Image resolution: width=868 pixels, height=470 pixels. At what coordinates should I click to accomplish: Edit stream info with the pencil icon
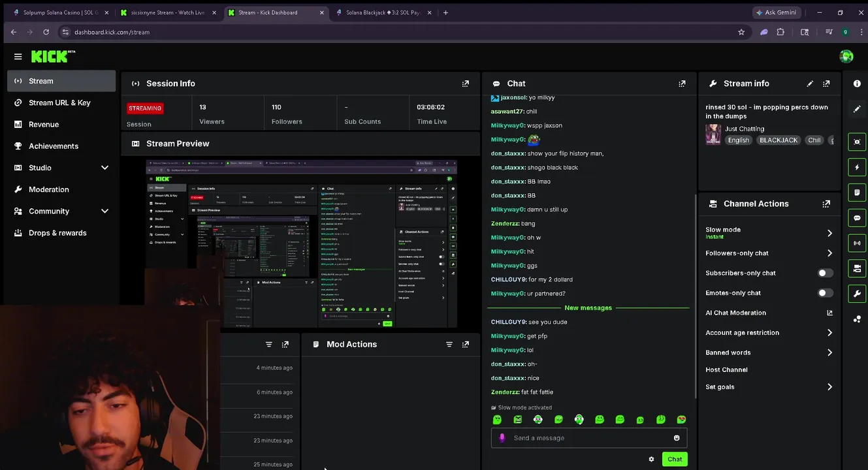tap(810, 84)
